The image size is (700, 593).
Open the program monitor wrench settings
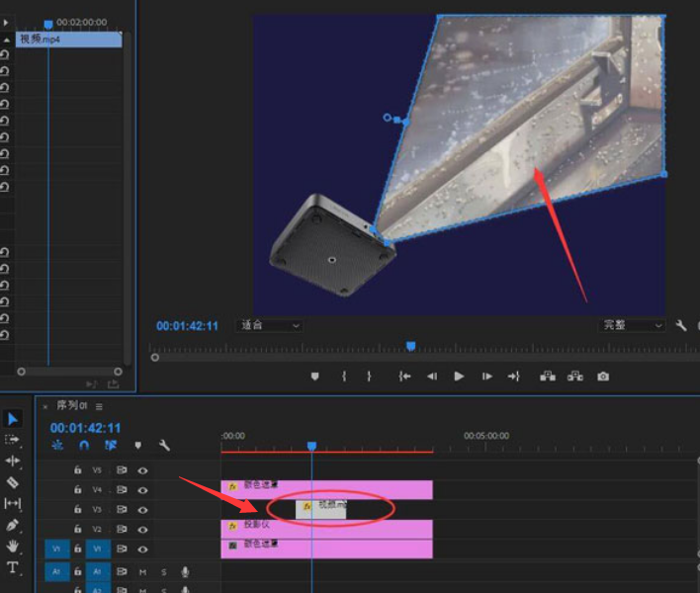(x=681, y=325)
